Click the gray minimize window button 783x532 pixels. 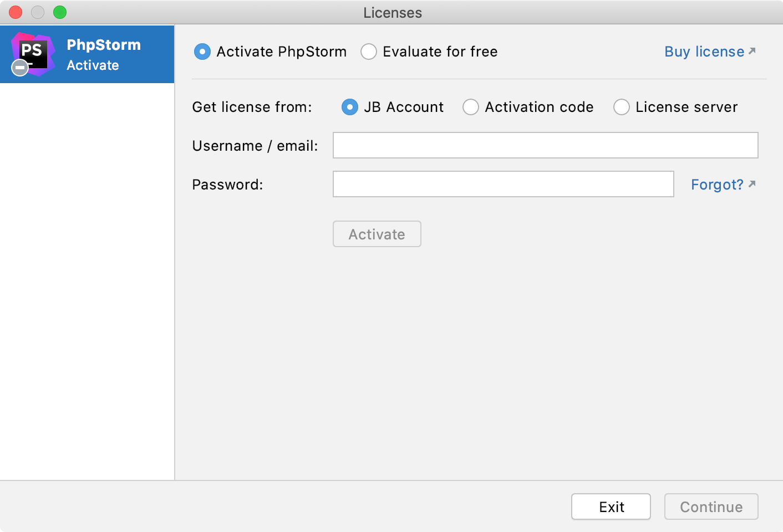38,12
